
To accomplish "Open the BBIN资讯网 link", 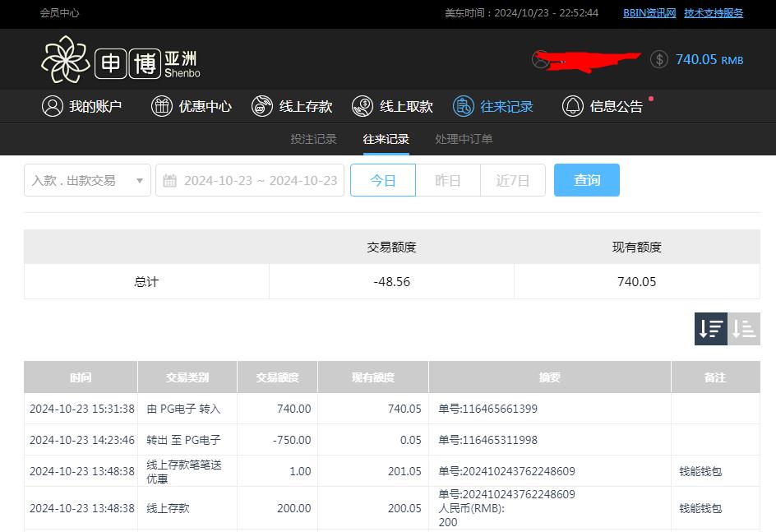I will pos(649,13).
